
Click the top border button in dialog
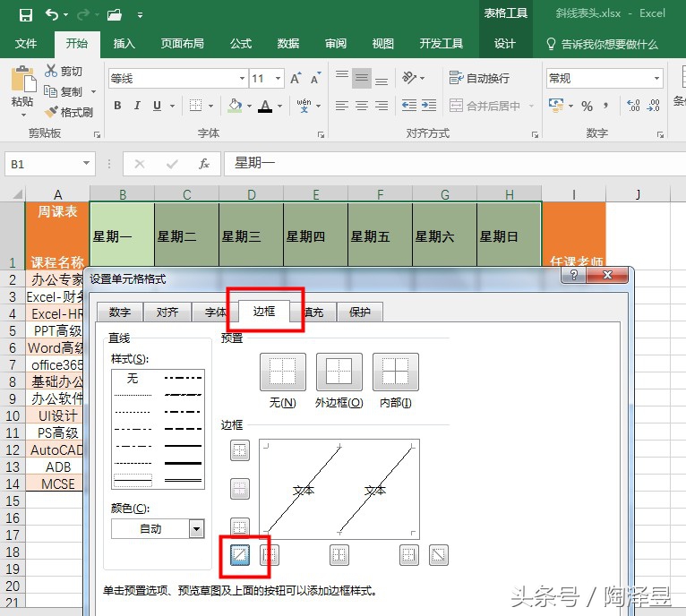(x=240, y=450)
